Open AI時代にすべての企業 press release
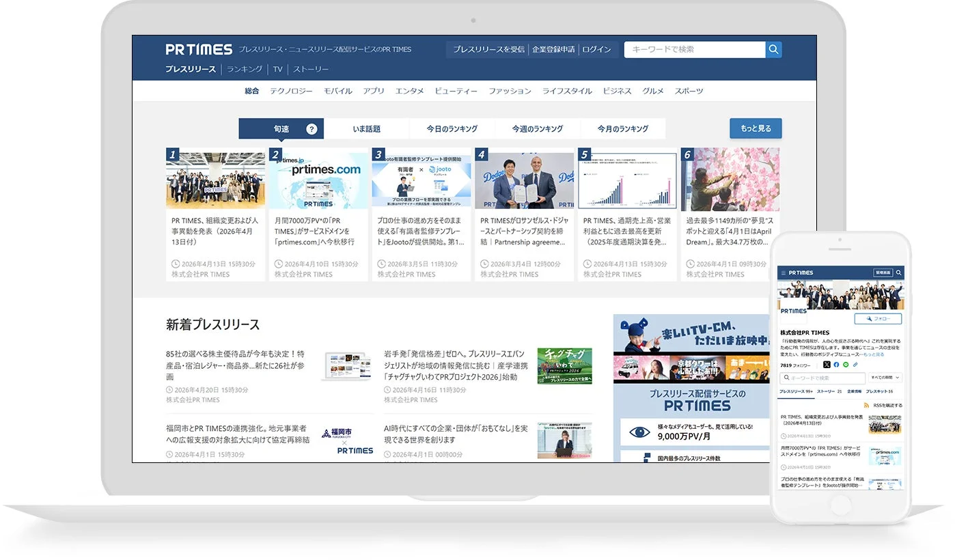This screenshot has height=560, width=955. coord(456,434)
